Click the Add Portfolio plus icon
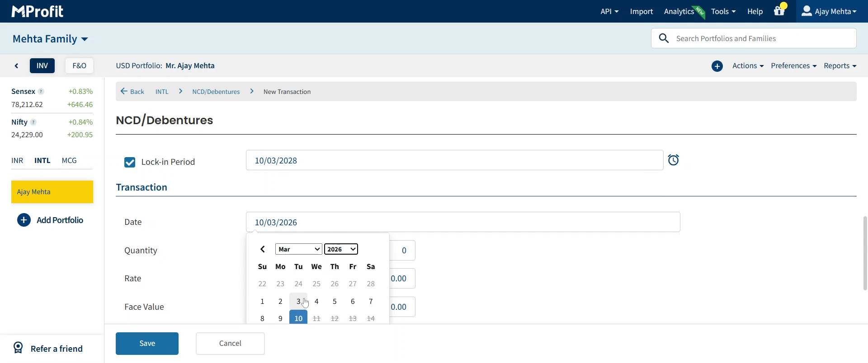 (24, 220)
